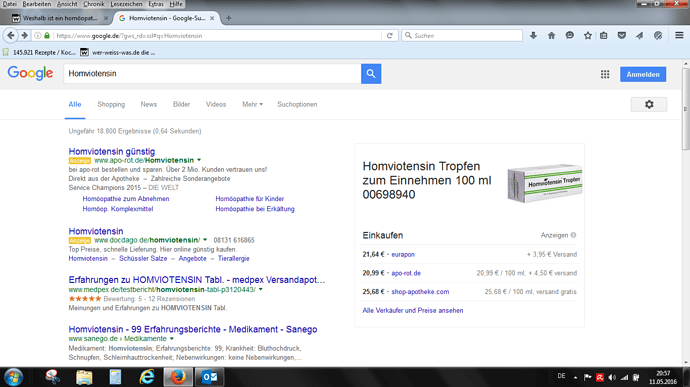Open dropdown arrow next to docdago.de ad URL
690x387 pixels.
point(205,240)
